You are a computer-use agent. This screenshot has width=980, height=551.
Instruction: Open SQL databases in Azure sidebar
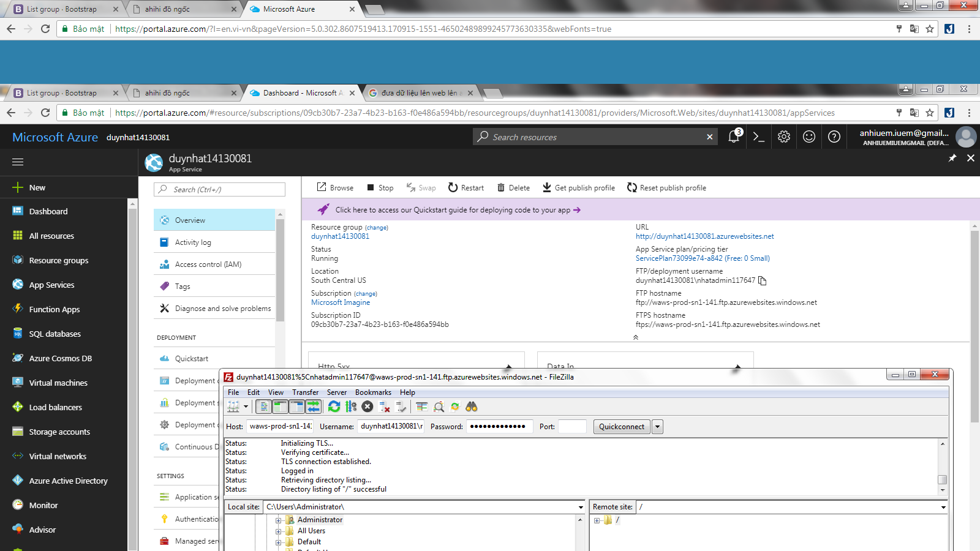pyautogui.click(x=64, y=334)
